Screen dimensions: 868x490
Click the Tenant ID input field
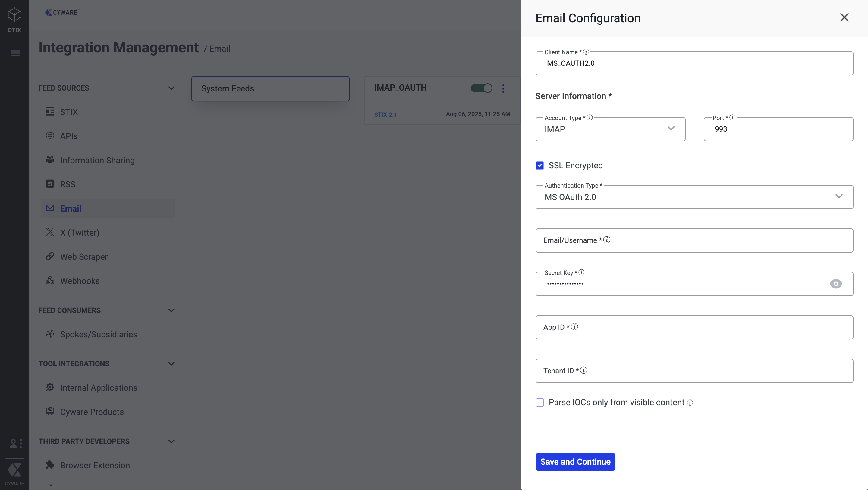click(708, 371)
